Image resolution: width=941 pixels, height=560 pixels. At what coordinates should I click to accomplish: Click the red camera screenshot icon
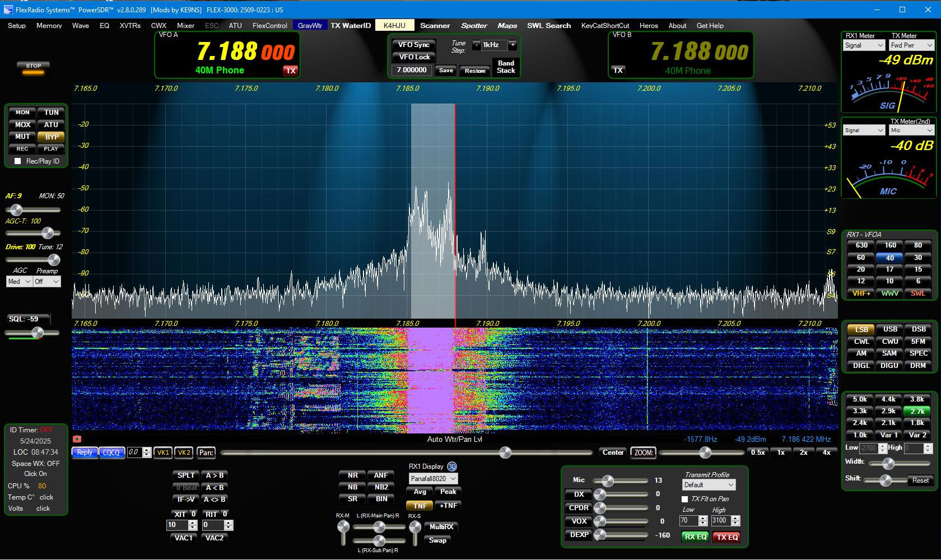coord(77,439)
